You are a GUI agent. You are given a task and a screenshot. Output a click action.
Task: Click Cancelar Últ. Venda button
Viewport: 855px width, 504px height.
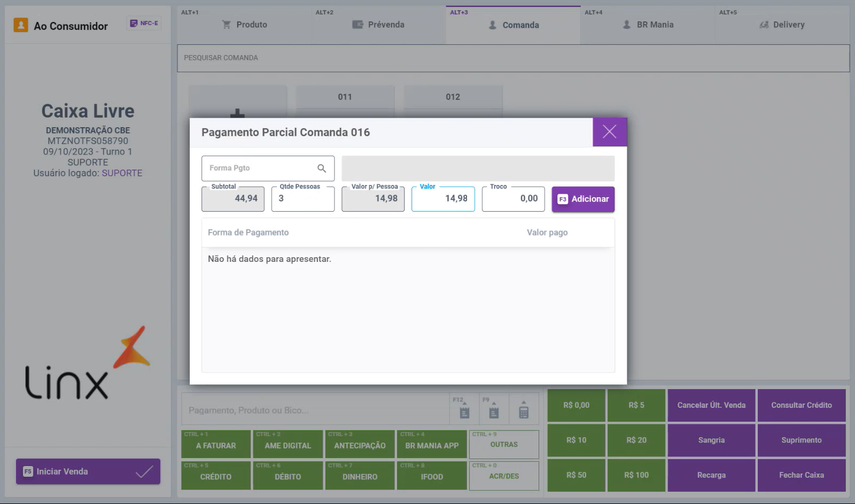click(711, 405)
